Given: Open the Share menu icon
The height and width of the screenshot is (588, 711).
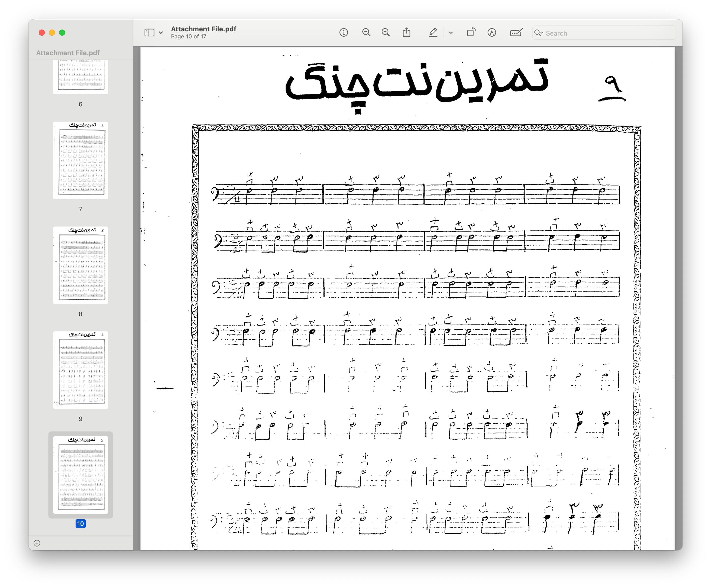Looking at the screenshot, I should (407, 33).
